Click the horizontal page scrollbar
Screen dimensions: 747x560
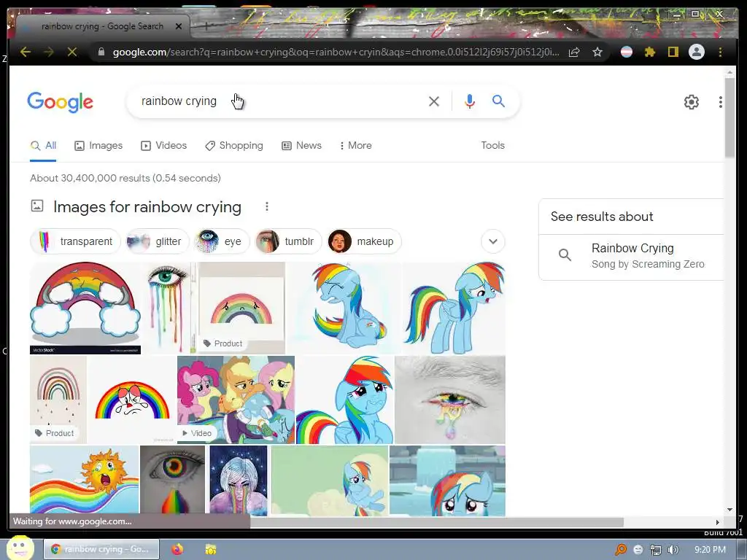(436, 522)
